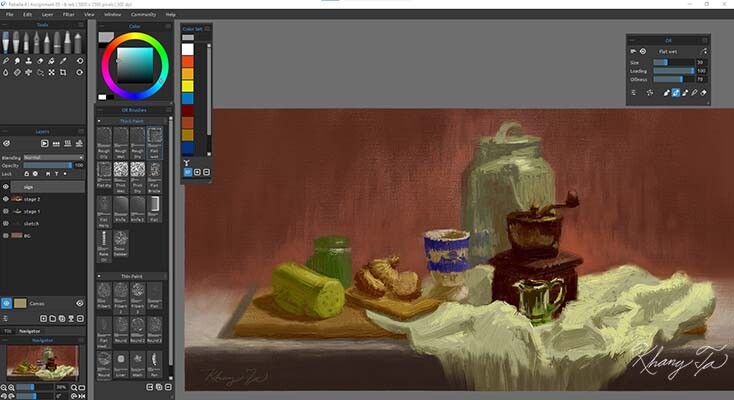Select Paint & Blend mode in Oil properties

pyautogui.click(x=675, y=93)
